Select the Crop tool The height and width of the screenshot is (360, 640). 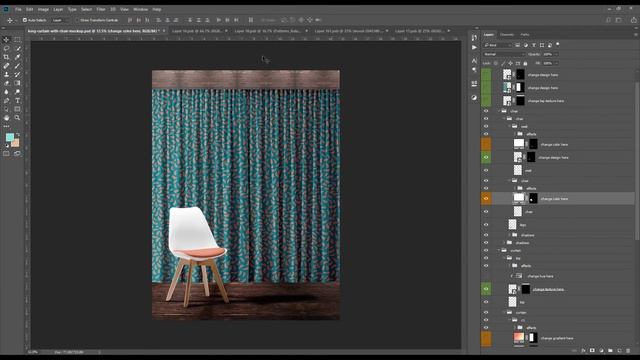[6, 57]
